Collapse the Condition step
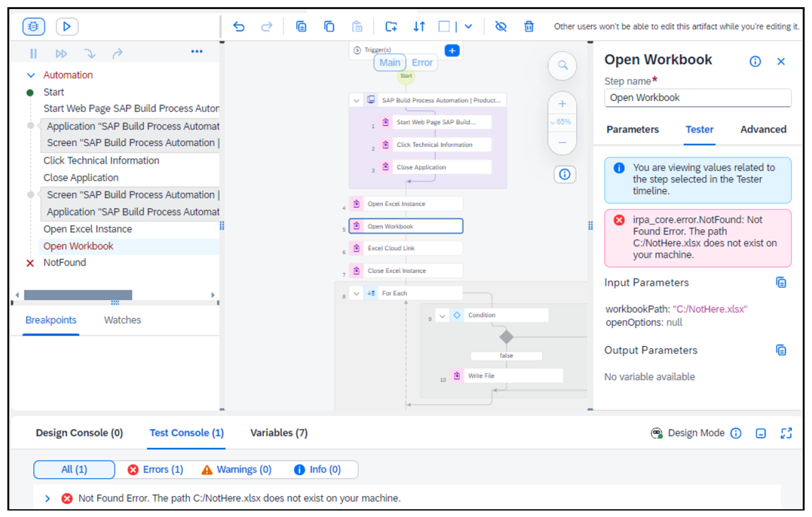The height and width of the screenshot is (517, 812). point(442,316)
